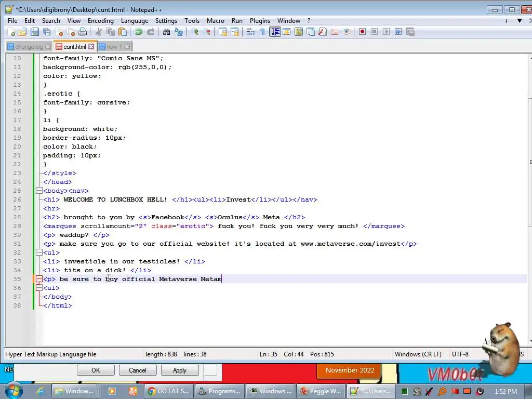Print the document using the printer icon
Viewport: 532px width, 399px height.
tap(83, 32)
